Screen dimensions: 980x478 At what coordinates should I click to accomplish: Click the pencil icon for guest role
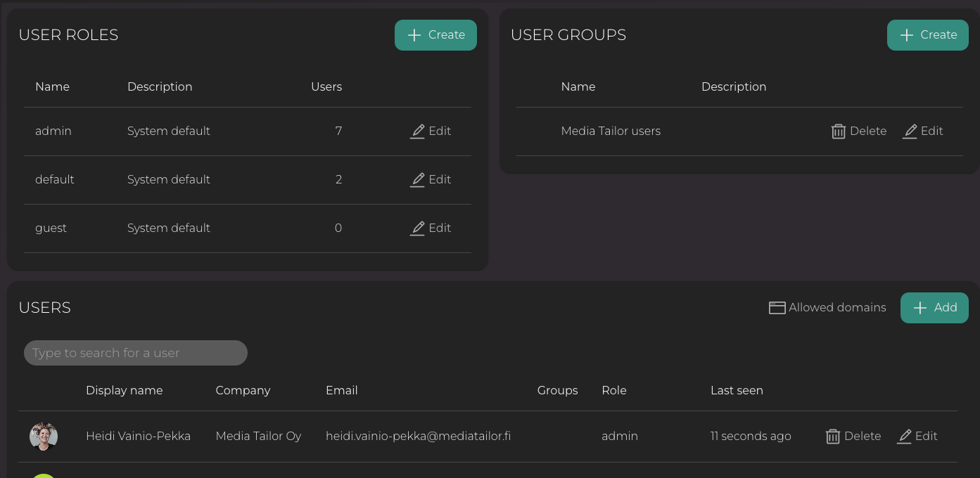click(417, 228)
